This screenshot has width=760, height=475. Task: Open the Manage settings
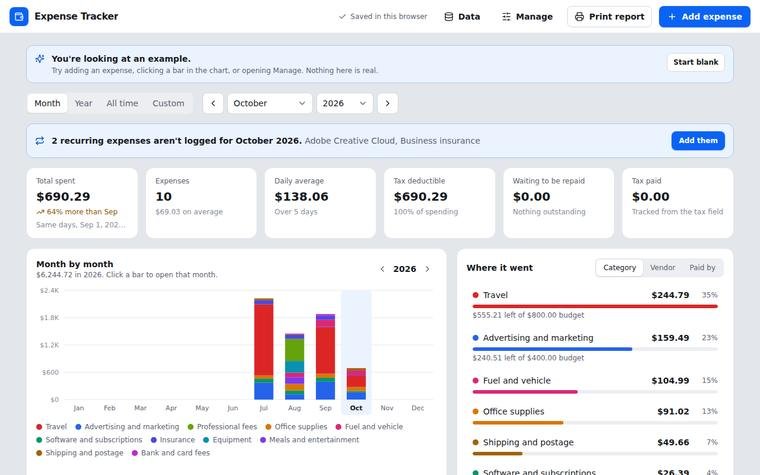(x=527, y=16)
